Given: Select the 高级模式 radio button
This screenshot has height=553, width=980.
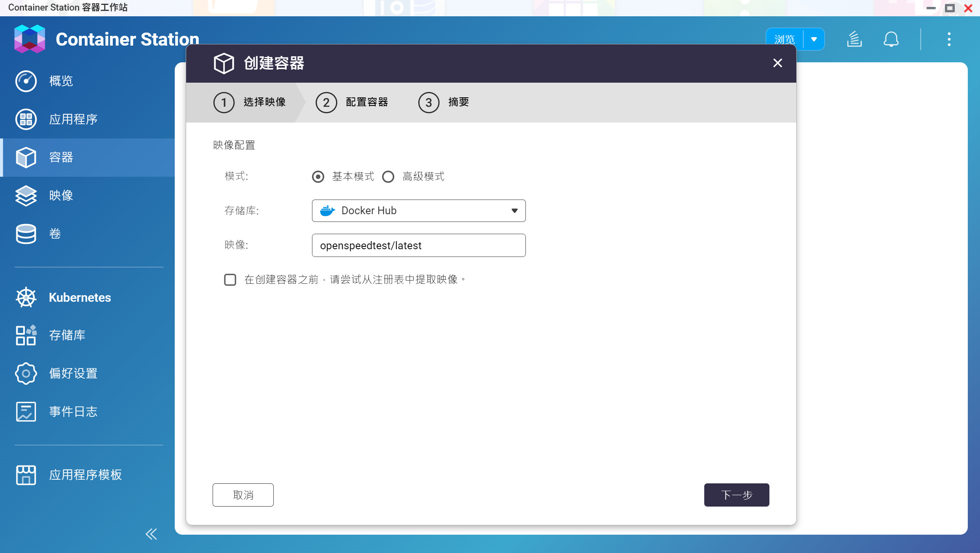Looking at the screenshot, I should (388, 177).
